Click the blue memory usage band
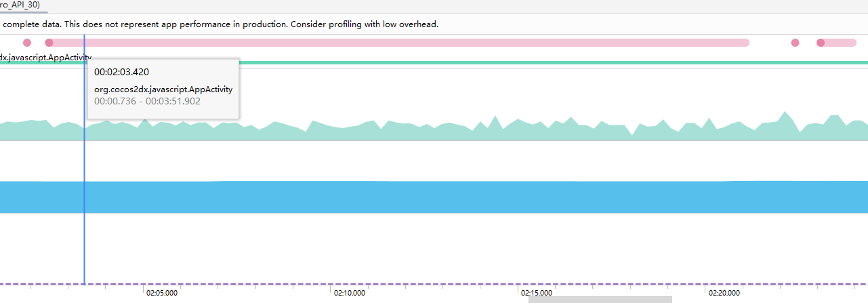 (x=434, y=197)
